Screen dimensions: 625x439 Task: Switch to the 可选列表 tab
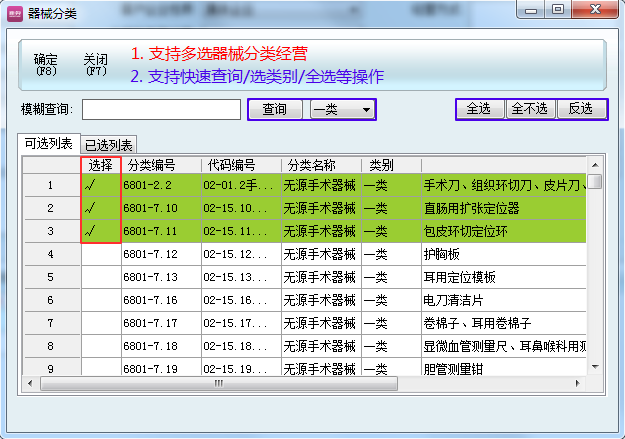(48, 144)
